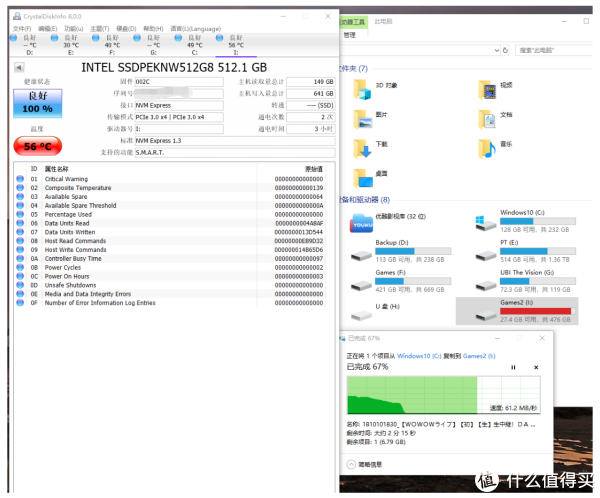The height and width of the screenshot is (498, 600).
Task: Open the 桌面 desktop folder
Action: 370,177
